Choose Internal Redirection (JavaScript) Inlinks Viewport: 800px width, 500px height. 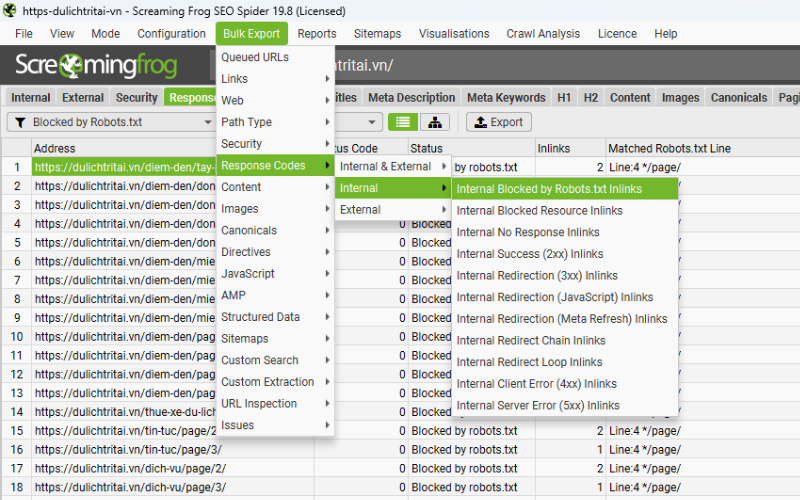click(x=565, y=297)
